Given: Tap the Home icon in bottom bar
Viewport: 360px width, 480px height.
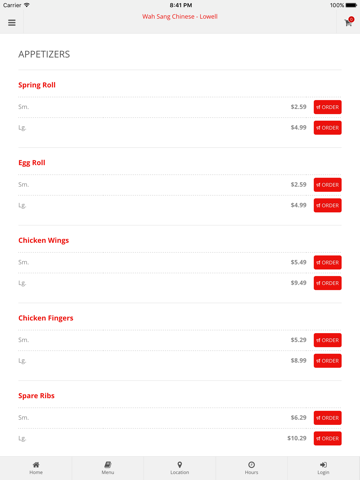Looking at the screenshot, I should [x=36, y=464].
